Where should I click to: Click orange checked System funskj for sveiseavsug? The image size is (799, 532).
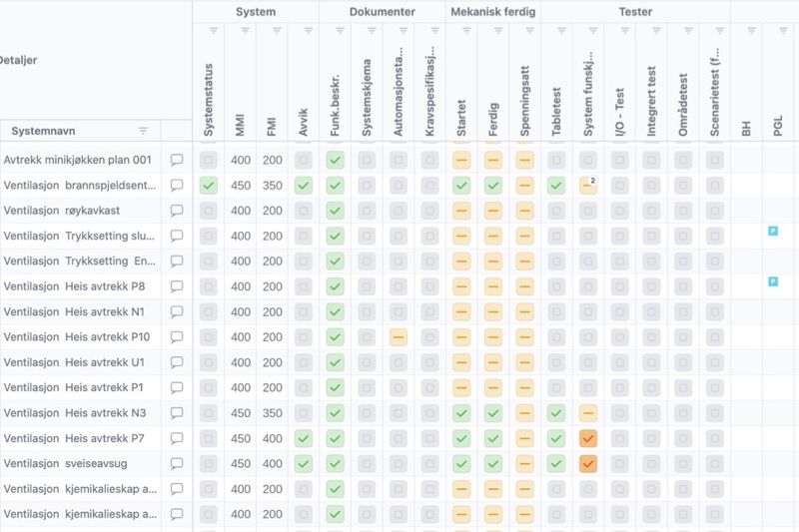[x=588, y=463]
